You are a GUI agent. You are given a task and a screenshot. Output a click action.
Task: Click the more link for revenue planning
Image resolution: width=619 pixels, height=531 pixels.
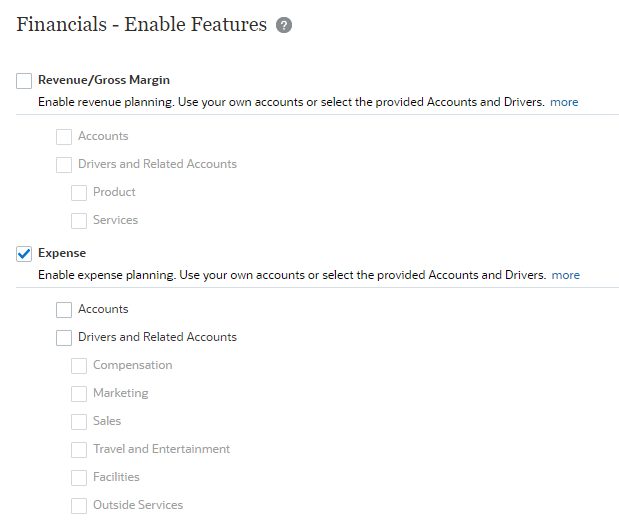[x=564, y=102]
